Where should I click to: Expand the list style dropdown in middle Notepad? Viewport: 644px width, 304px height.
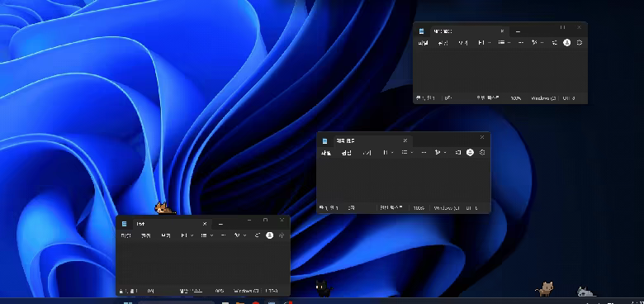[x=407, y=153]
